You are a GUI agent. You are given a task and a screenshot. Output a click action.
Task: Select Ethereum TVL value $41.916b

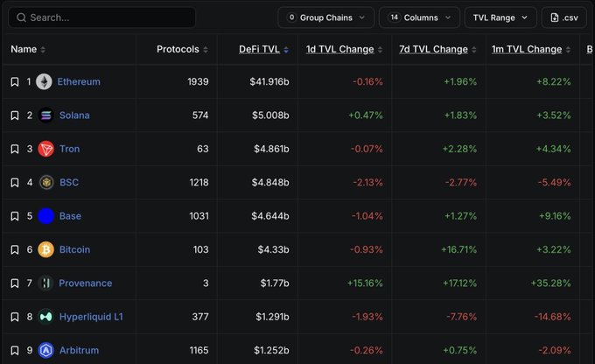pyautogui.click(x=269, y=81)
